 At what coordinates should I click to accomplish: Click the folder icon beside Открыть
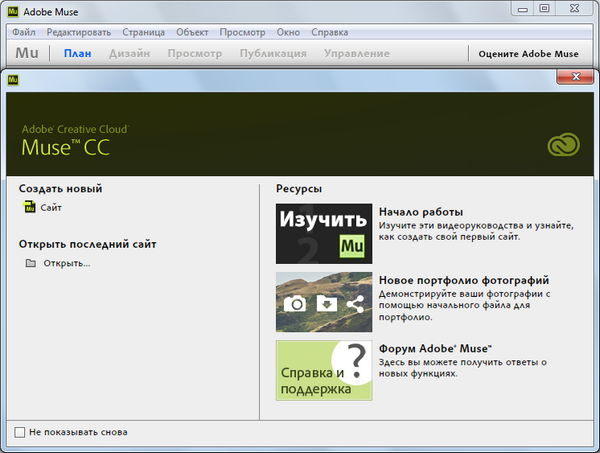(30, 263)
